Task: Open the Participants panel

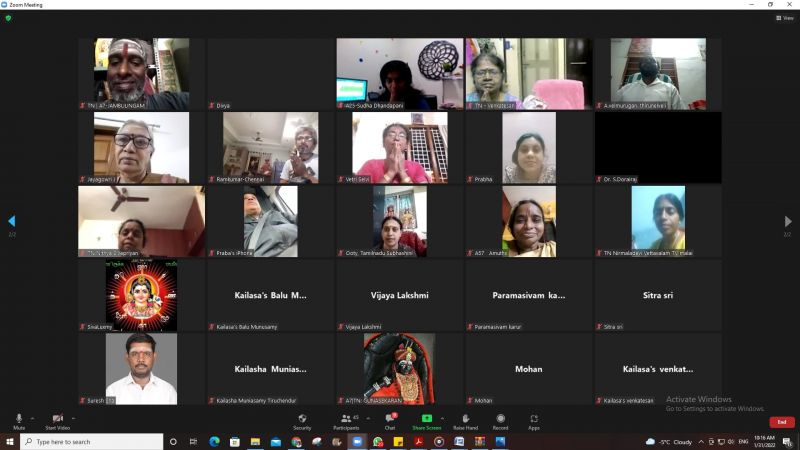Action: pyautogui.click(x=345, y=420)
